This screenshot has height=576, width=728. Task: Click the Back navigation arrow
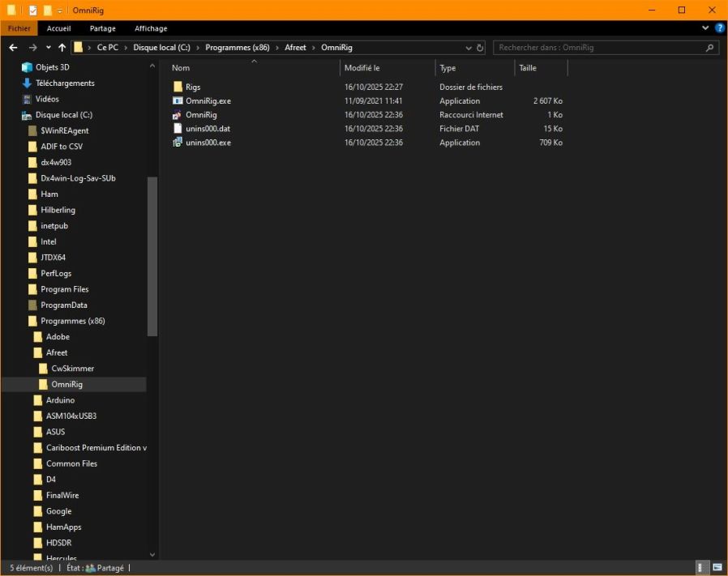pyautogui.click(x=14, y=48)
